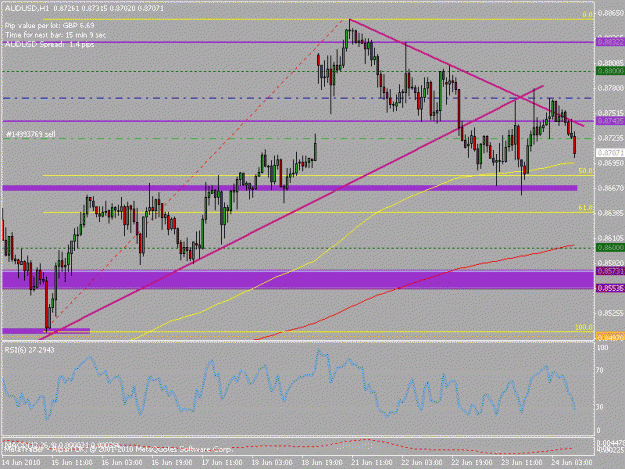Click the '17 Jun 11:00' time axis label
Image resolution: width=625 pixels, height=469 pixels.
point(222,462)
